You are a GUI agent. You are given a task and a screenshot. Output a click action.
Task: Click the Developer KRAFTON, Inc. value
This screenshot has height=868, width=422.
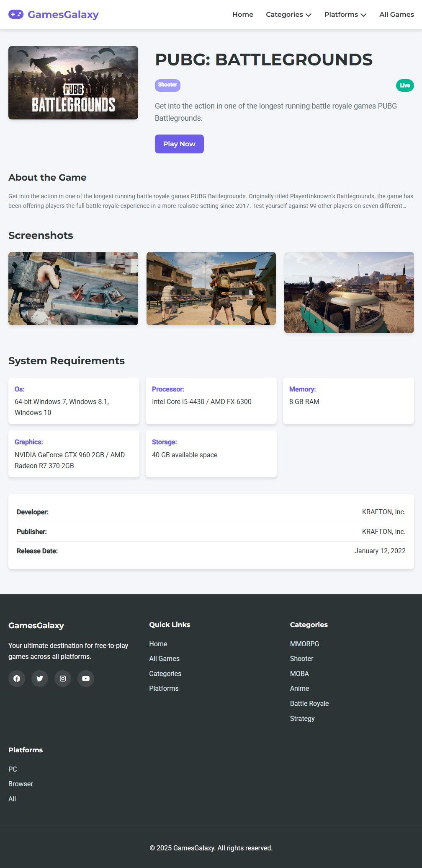pos(383,512)
